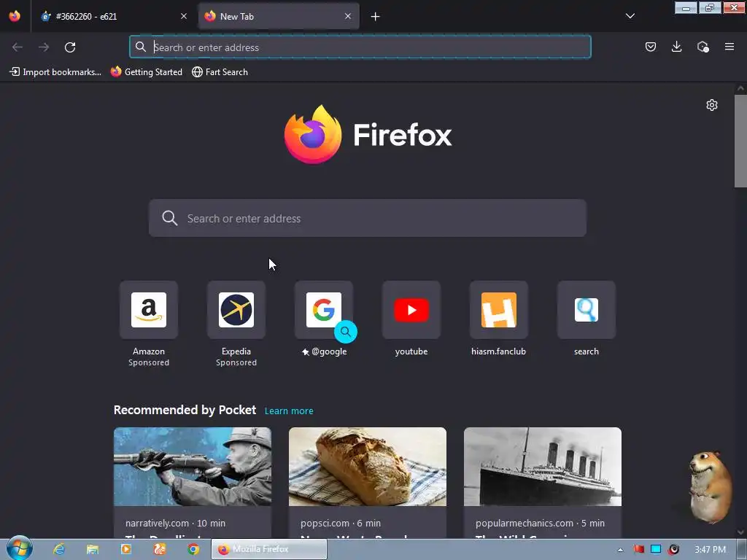
Task: Focus the top address bar field
Action: point(360,47)
